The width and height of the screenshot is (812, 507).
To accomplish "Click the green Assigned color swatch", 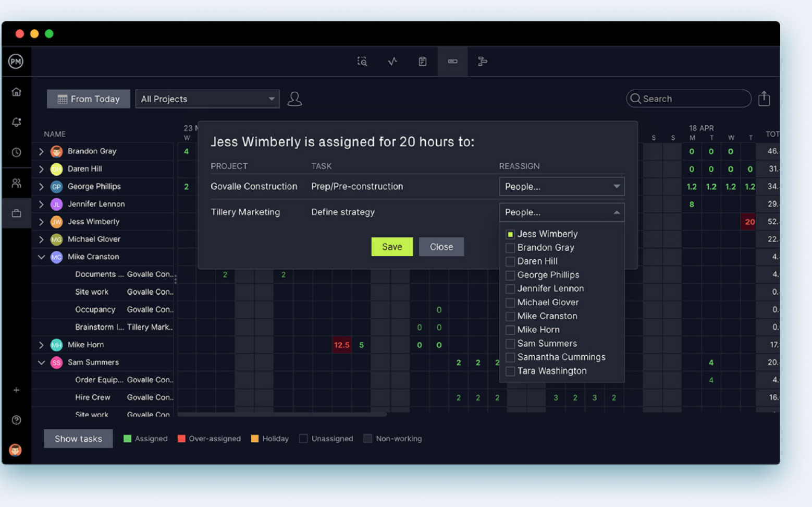I will tap(127, 438).
